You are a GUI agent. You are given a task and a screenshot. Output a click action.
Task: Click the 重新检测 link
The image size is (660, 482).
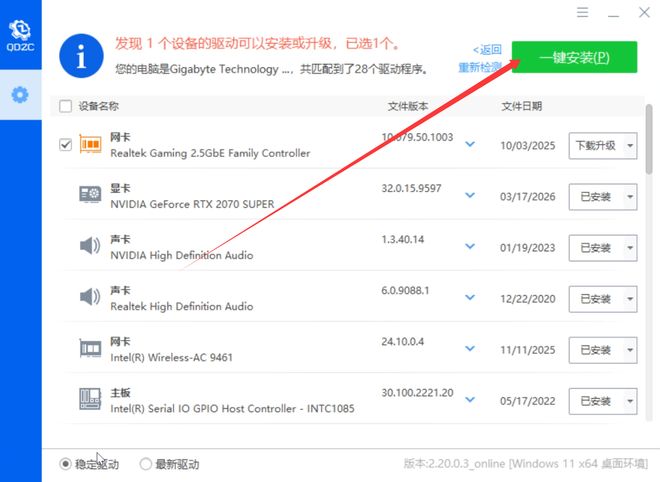coord(480,67)
